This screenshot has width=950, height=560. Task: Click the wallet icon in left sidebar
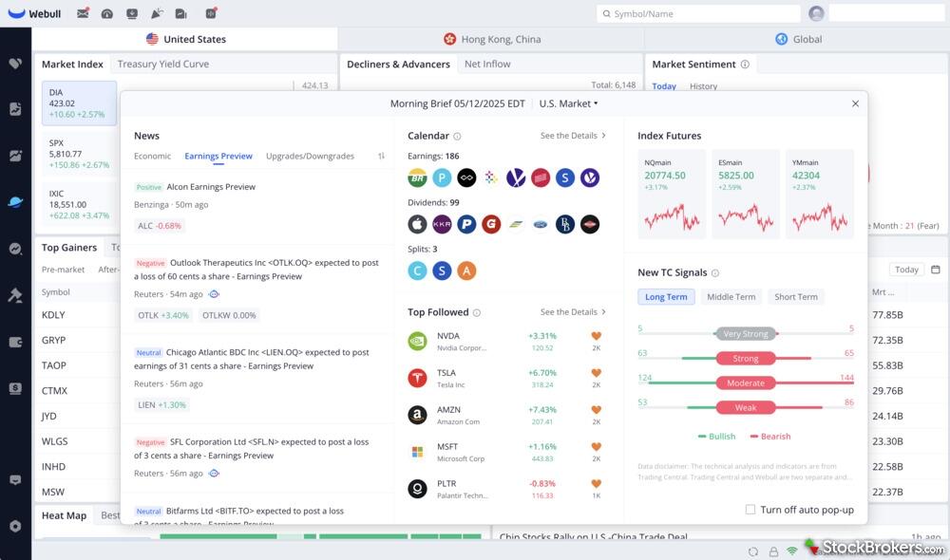(15, 342)
